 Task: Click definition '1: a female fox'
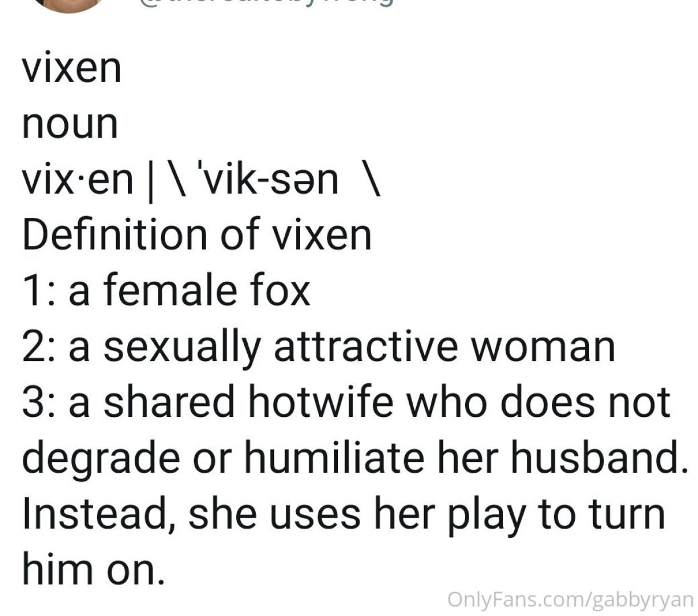pyautogui.click(x=166, y=290)
